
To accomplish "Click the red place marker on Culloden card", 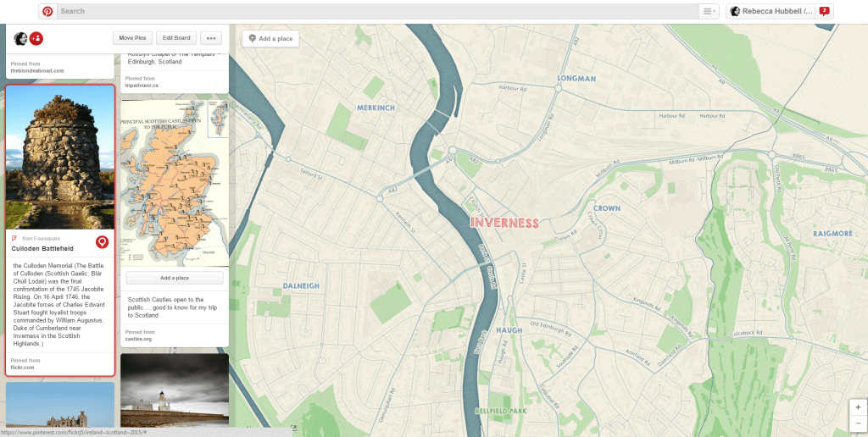I will coord(102,241).
